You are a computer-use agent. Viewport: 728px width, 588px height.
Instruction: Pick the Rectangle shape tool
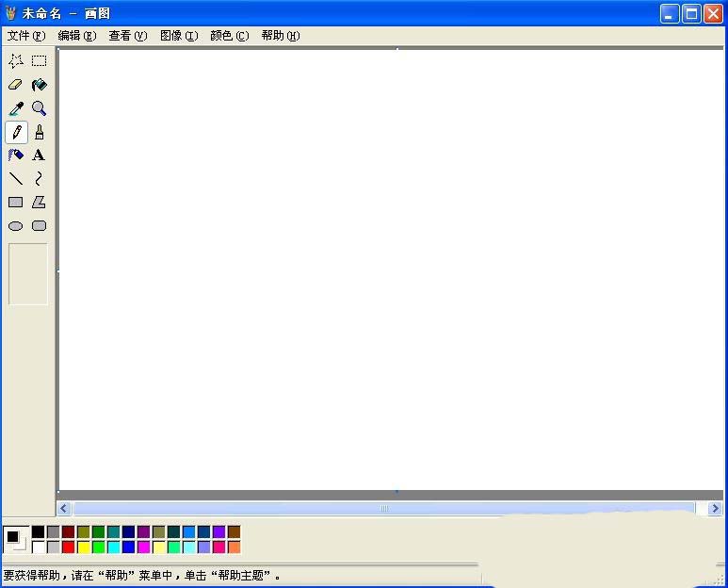coord(16,203)
